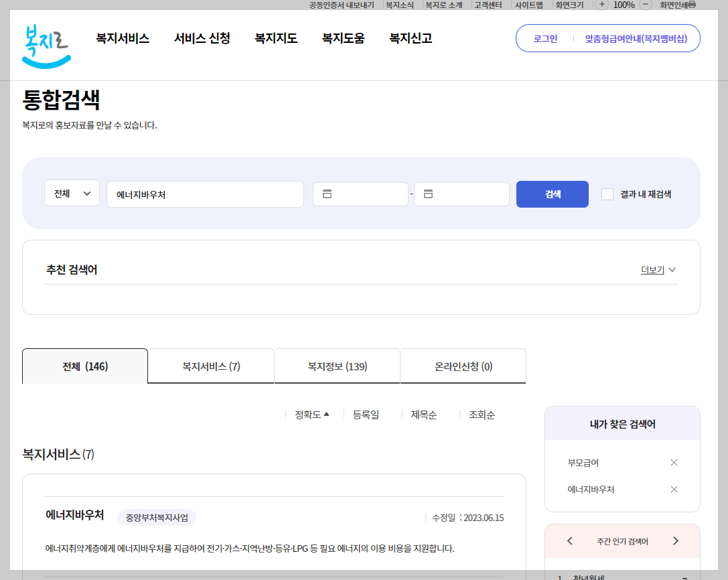Switch to the 복지정보 (139) tab

pyautogui.click(x=337, y=366)
